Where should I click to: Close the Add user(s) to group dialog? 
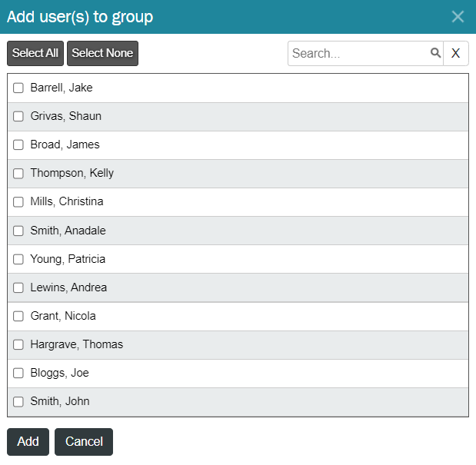click(458, 17)
